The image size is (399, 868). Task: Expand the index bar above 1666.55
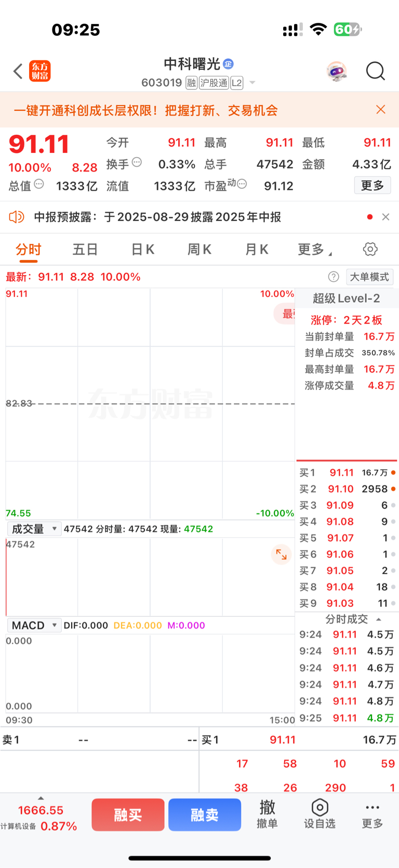[41, 798]
